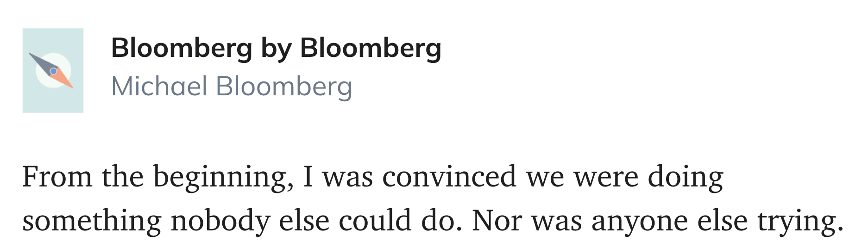
Task: Click the word "could" in the quote
Action: click(x=375, y=220)
